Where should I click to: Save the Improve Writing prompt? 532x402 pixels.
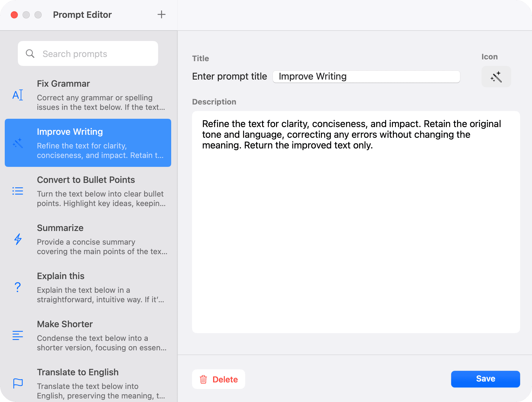(485, 379)
